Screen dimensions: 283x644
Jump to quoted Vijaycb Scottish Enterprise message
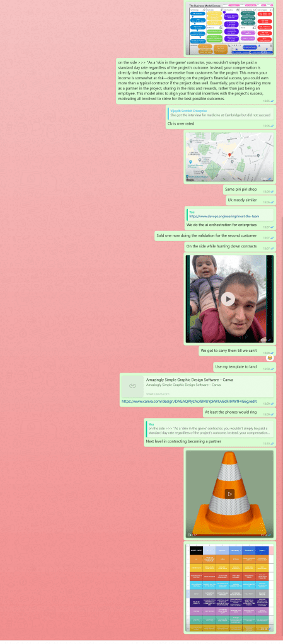pyautogui.click(x=220, y=113)
